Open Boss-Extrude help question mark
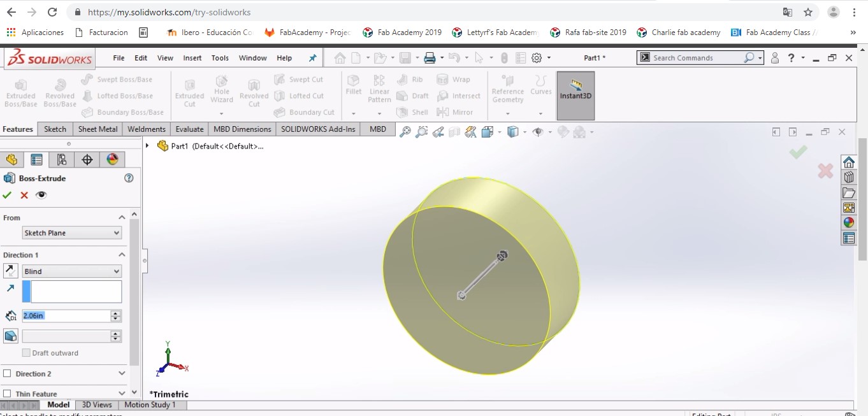Screen dimensions: 868x416 pyautogui.click(x=129, y=178)
